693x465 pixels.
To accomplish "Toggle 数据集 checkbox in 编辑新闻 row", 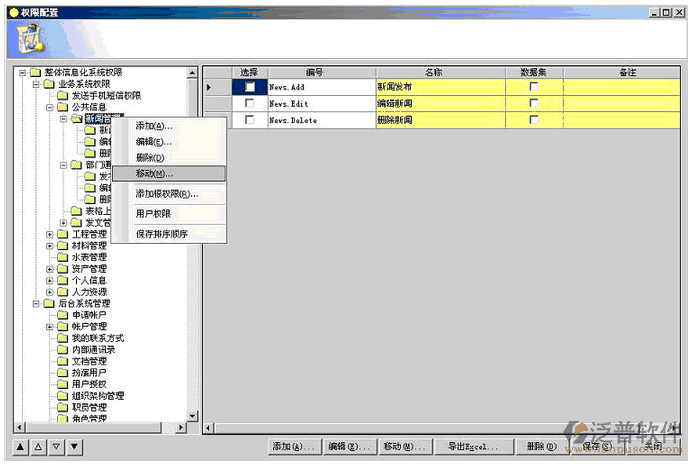I will (534, 103).
